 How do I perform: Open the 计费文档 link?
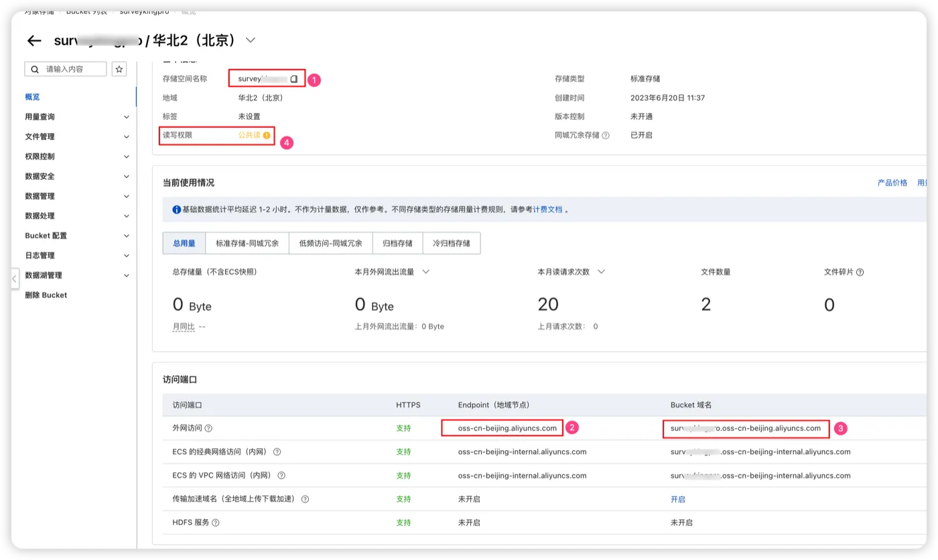tap(547, 210)
